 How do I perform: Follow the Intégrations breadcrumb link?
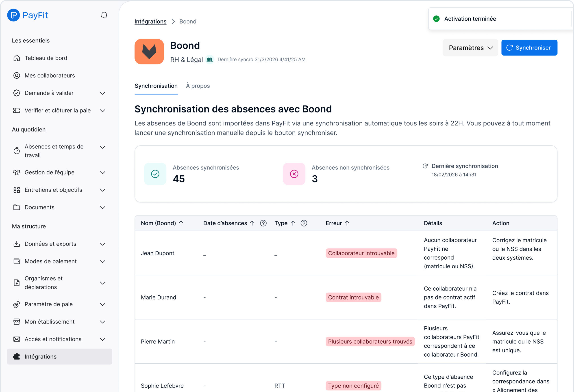(x=150, y=22)
